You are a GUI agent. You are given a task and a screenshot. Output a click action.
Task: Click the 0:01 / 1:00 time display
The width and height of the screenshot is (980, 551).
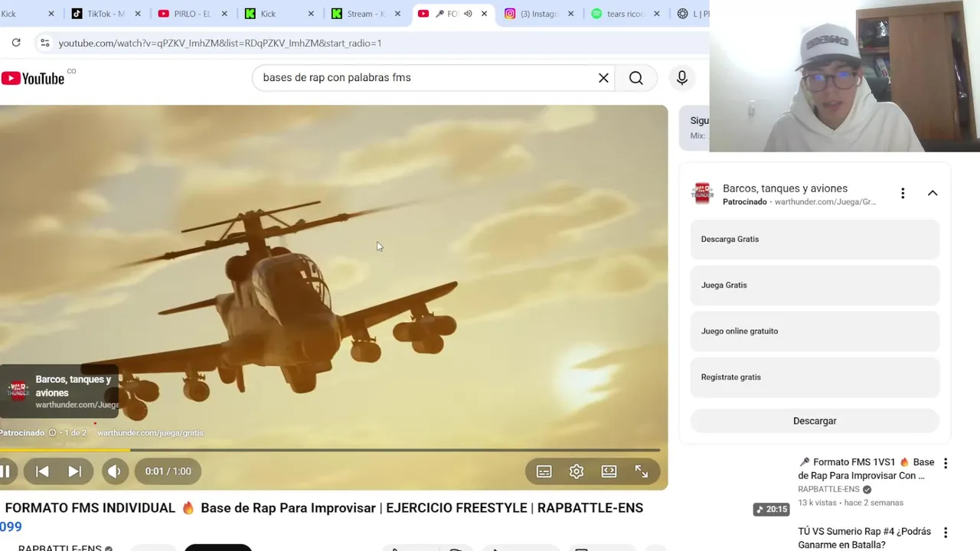click(x=168, y=471)
